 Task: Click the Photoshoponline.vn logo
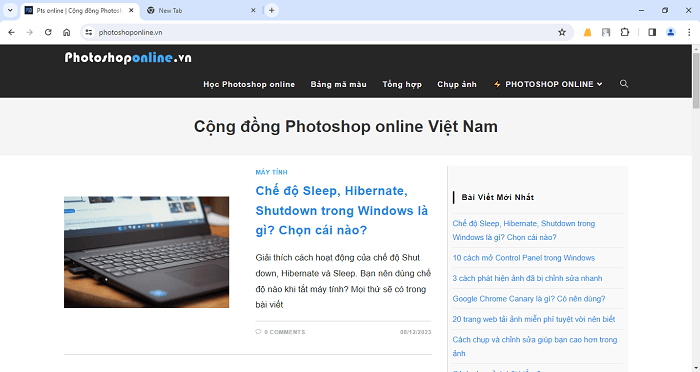pos(128,58)
